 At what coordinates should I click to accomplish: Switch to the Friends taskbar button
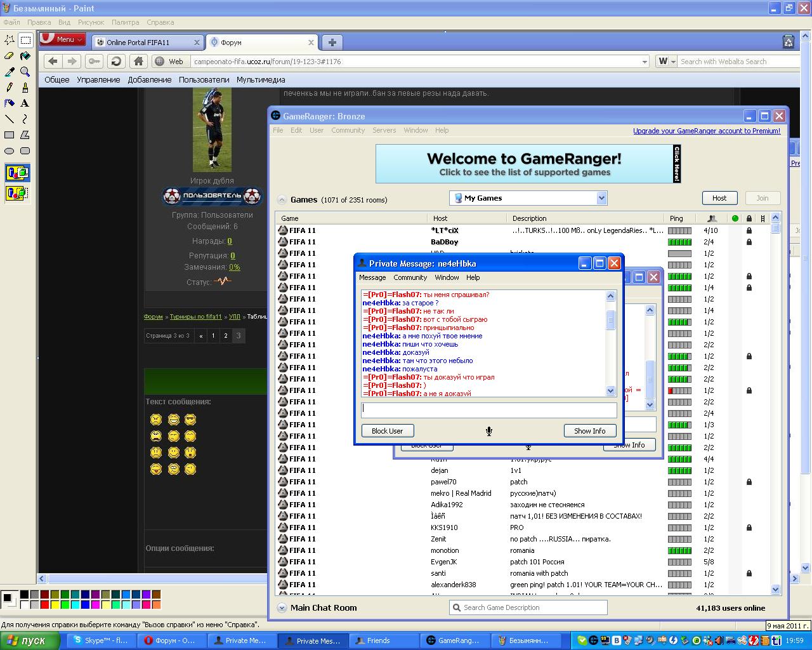point(385,640)
